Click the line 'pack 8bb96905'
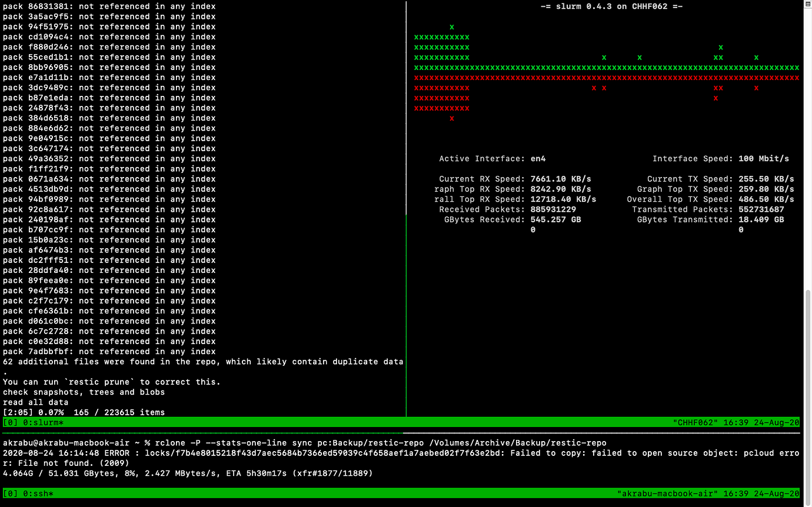 click(x=109, y=67)
